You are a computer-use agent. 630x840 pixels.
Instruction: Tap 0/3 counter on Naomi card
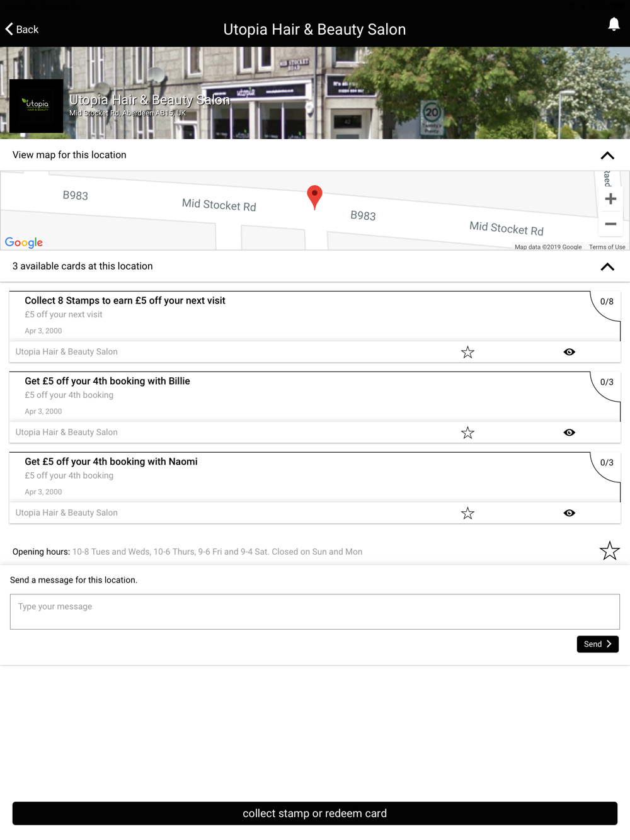click(607, 463)
